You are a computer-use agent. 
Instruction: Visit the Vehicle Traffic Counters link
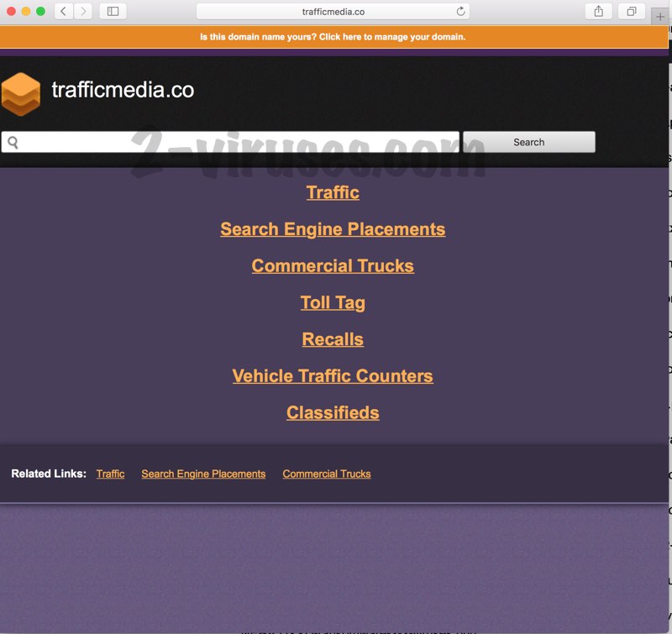tap(333, 376)
